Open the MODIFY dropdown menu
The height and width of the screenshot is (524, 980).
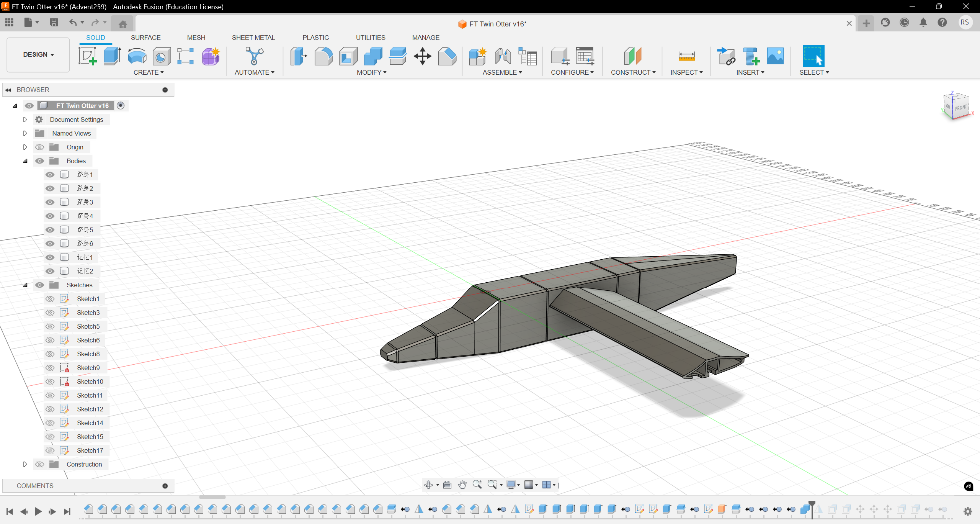pos(371,72)
